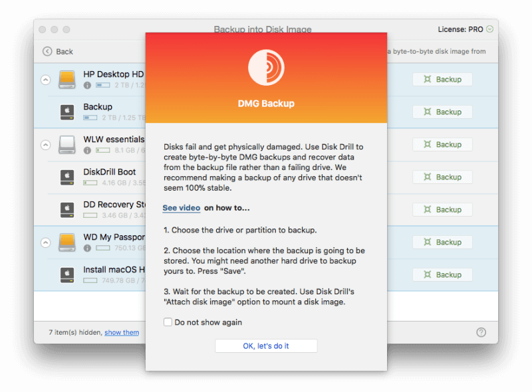Collapse the HP Desktop HD drive
Viewport: 532px width, 392px height.
pyautogui.click(x=45, y=80)
